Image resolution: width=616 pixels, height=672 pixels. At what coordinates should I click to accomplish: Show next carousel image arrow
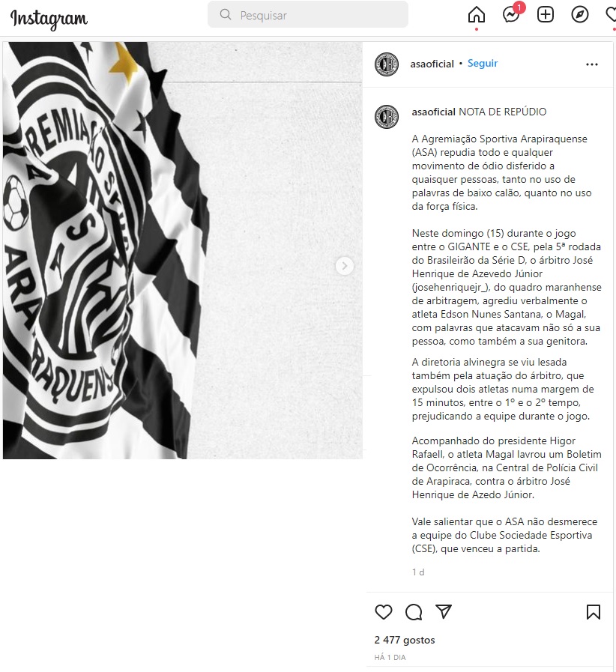[x=345, y=266]
